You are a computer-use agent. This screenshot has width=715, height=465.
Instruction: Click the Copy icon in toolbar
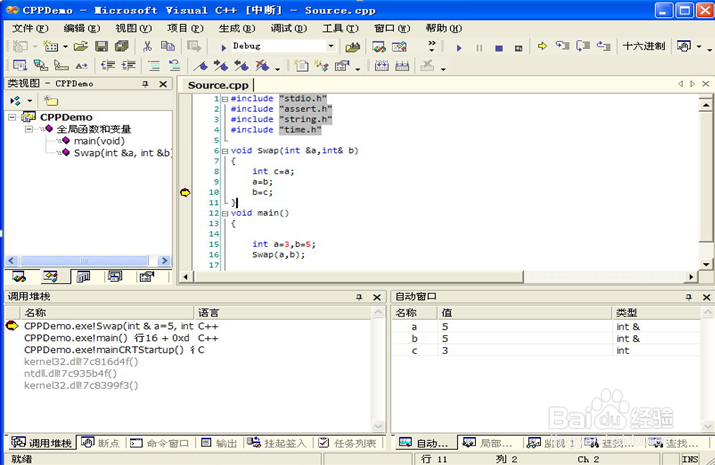click(168, 46)
